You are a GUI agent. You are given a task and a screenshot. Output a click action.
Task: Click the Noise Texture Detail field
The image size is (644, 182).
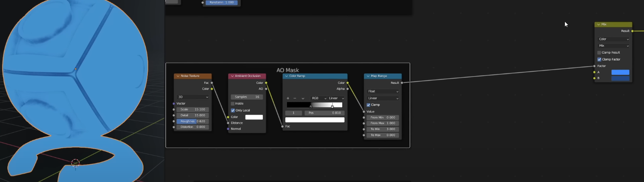[193, 115]
